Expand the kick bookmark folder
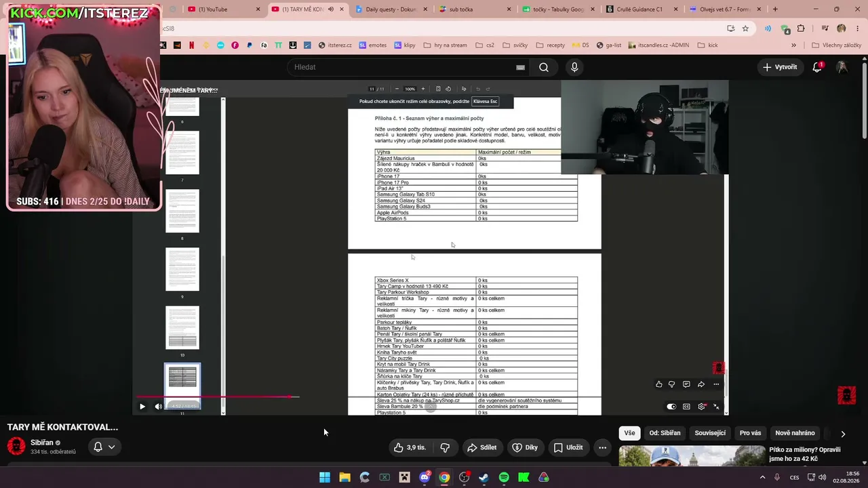The height and width of the screenshot is (488, 868). coord(707,45)
